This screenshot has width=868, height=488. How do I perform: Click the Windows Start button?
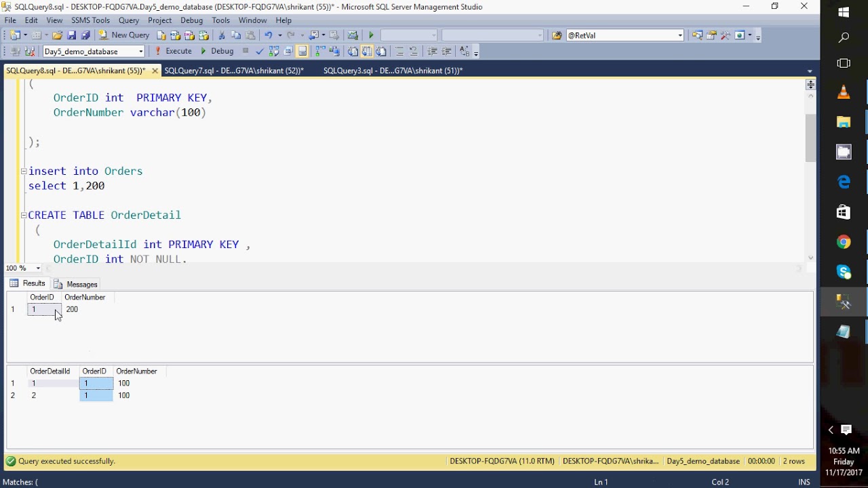tap(844, 12)
